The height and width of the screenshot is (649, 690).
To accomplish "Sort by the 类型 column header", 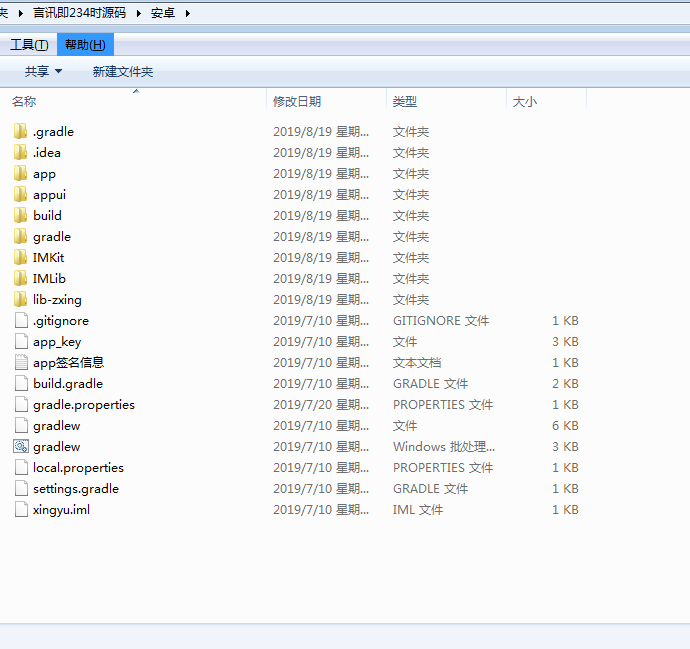I will [446, 101].
